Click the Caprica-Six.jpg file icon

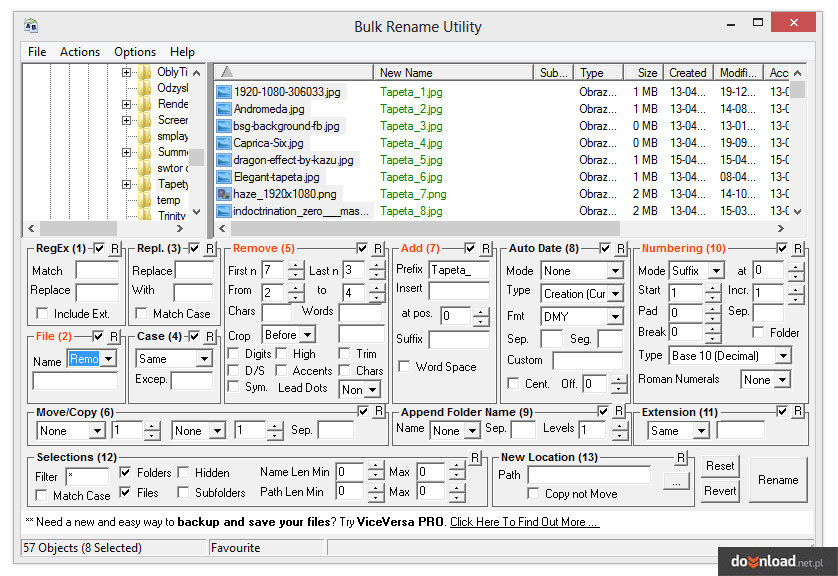pyautogui.click(x=224, y=143)
